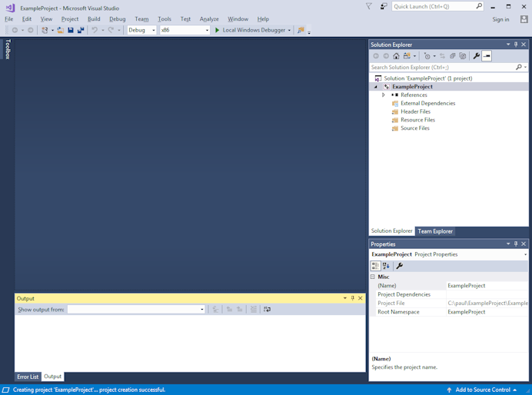
Task: Select the Header Files folder
Action: (x=415, y=111)
